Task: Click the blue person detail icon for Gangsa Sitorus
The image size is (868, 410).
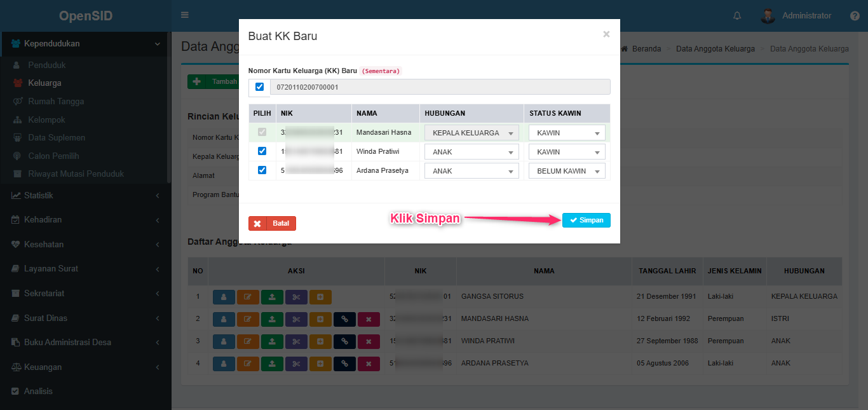Action: pos(224,297)
